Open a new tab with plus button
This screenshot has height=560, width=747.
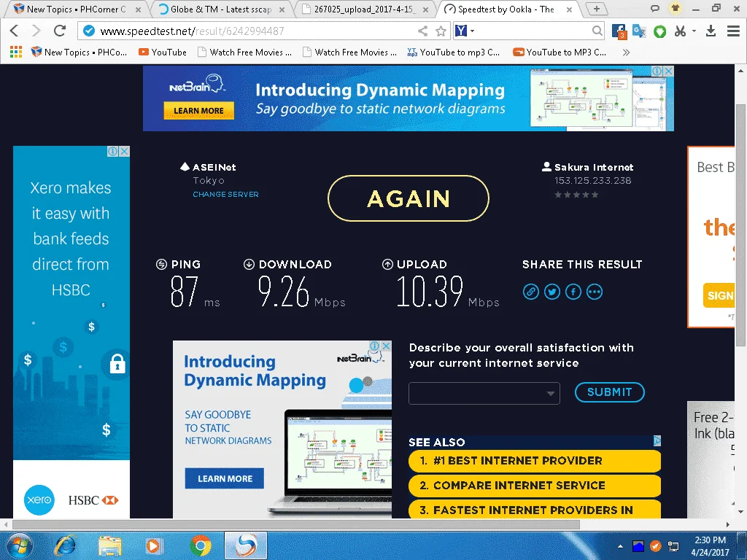(596, 9)
